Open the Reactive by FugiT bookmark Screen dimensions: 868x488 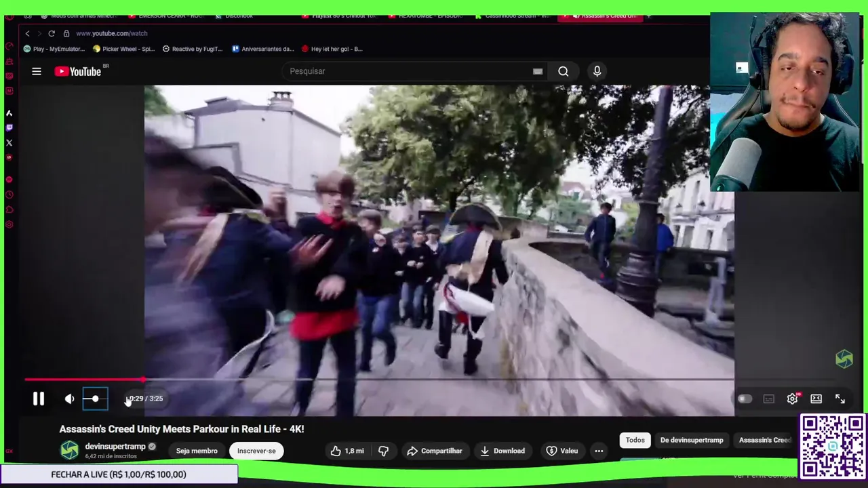tap(193, 49)
